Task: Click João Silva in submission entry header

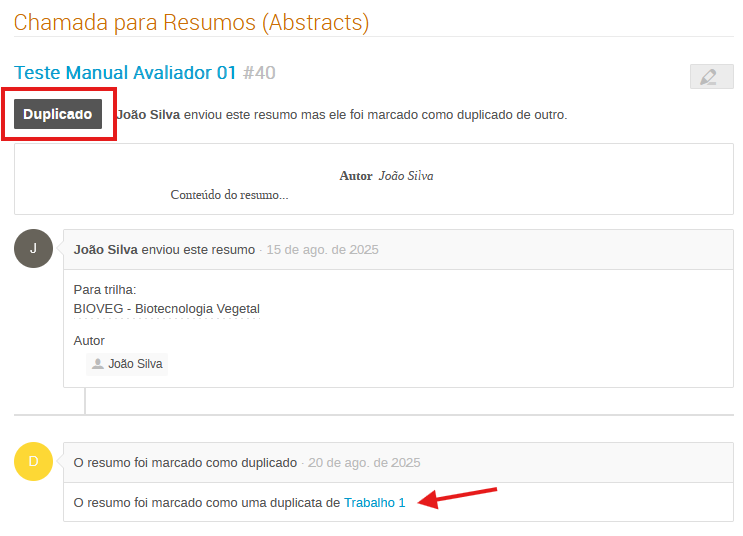Action: 106,250
